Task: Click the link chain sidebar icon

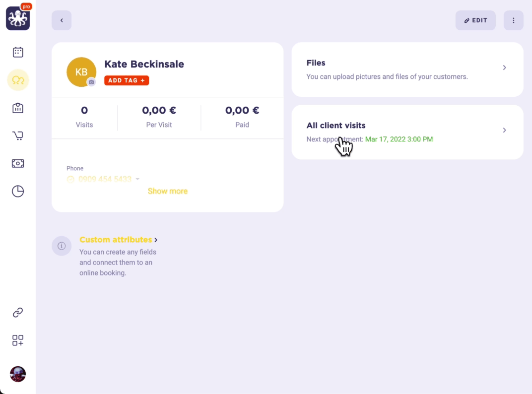Action: [x=18, y=313]
